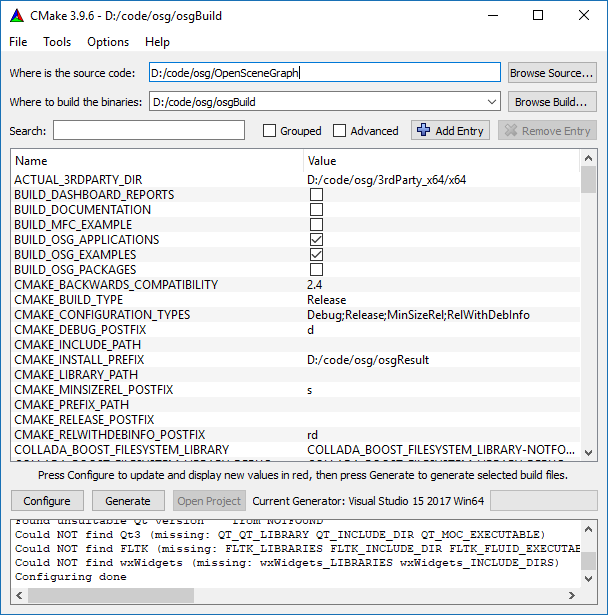Click the variable list scrollbar thumb
The image size is (608, 615).
588,180
